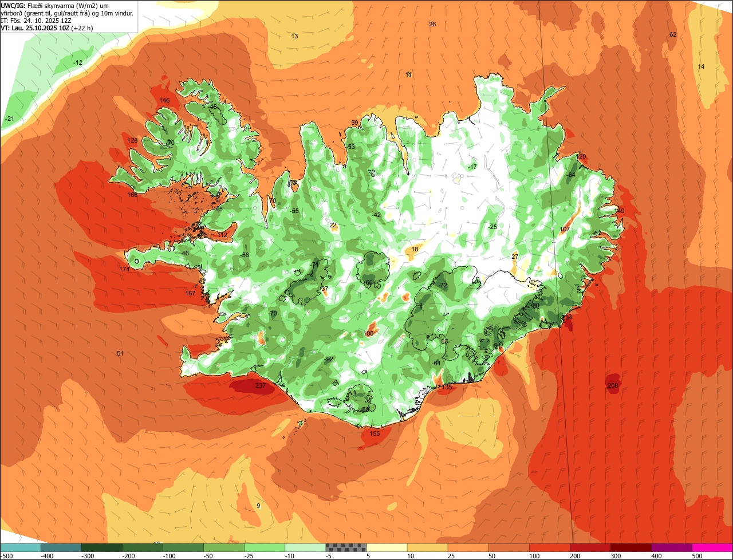Click the initial time 'IT: Fös. 24. 10. 2025 12Z'

36,20
